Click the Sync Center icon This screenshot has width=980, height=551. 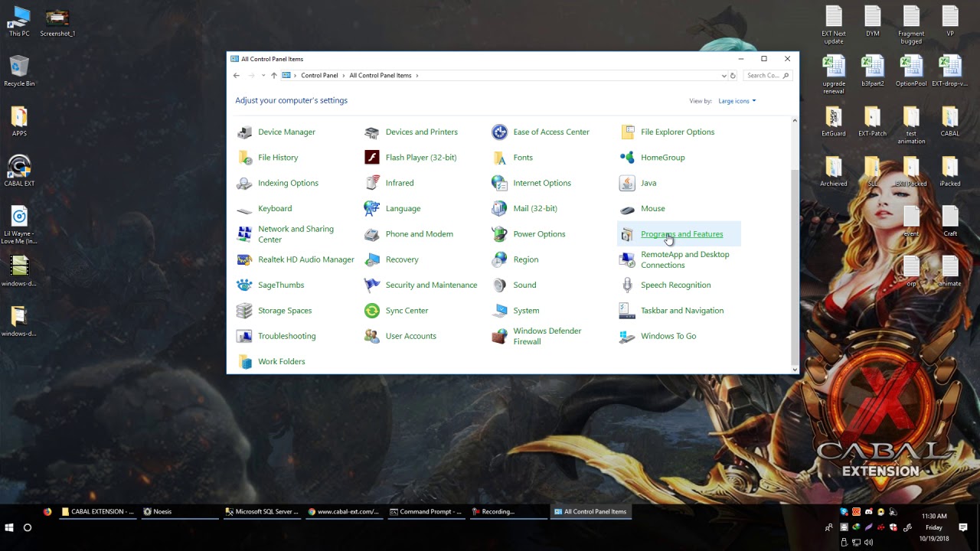[372, 311]
